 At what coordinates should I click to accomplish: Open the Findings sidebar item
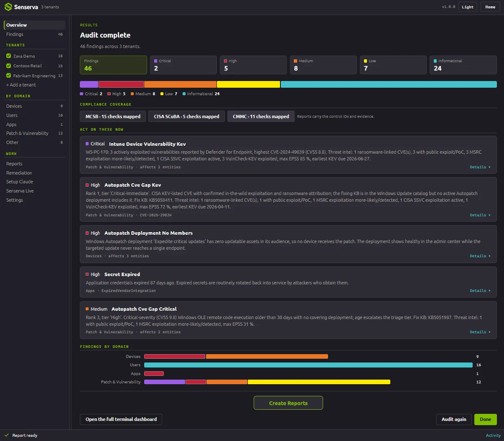pos(35,34)
